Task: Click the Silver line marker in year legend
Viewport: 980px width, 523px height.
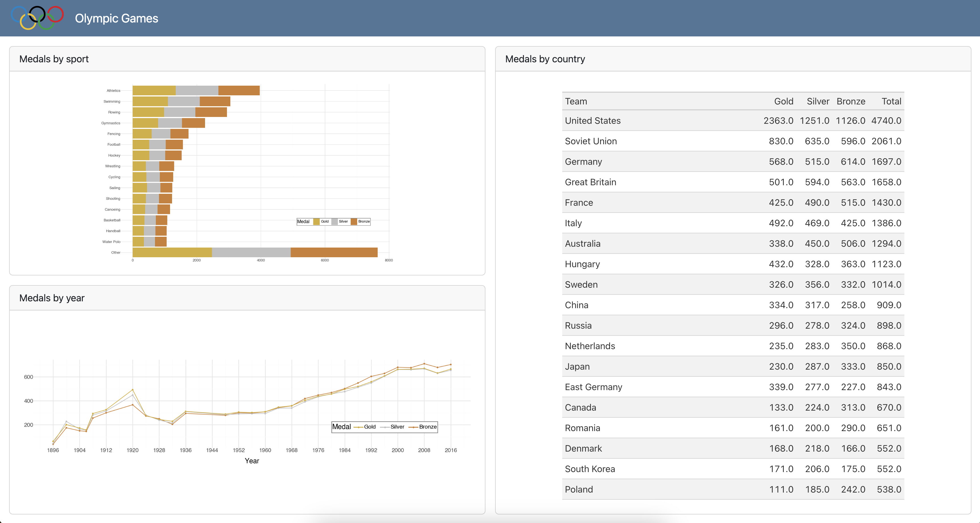Action: pyautogui.click(x=384, y=427)
